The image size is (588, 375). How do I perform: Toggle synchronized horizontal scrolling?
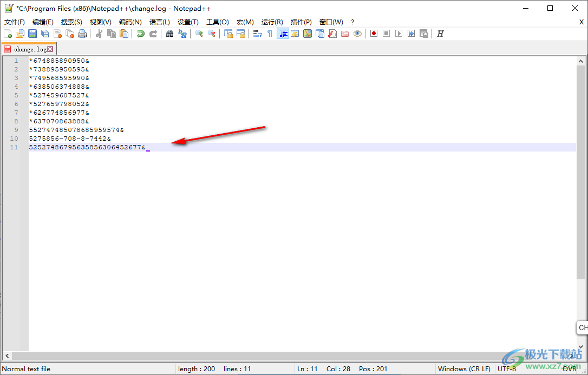(x=241, y=34)
